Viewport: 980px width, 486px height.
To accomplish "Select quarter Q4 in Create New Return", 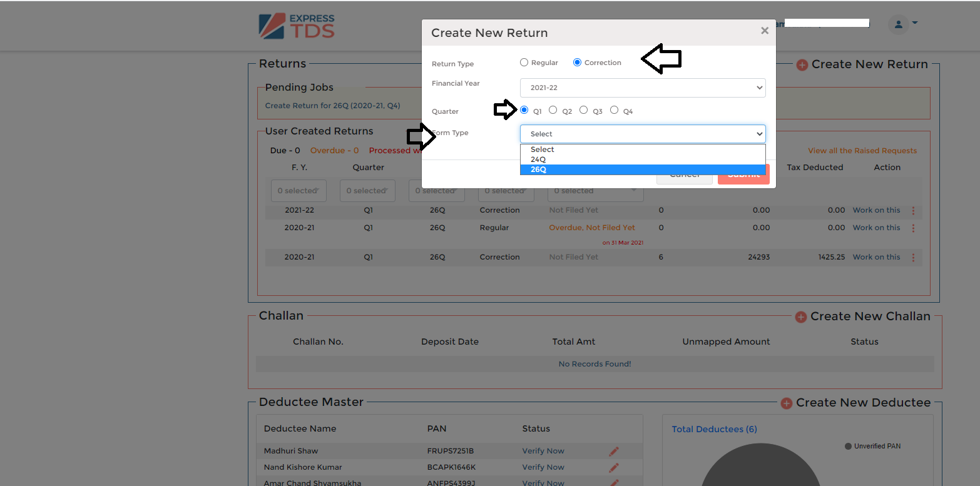I will (614, 109).
